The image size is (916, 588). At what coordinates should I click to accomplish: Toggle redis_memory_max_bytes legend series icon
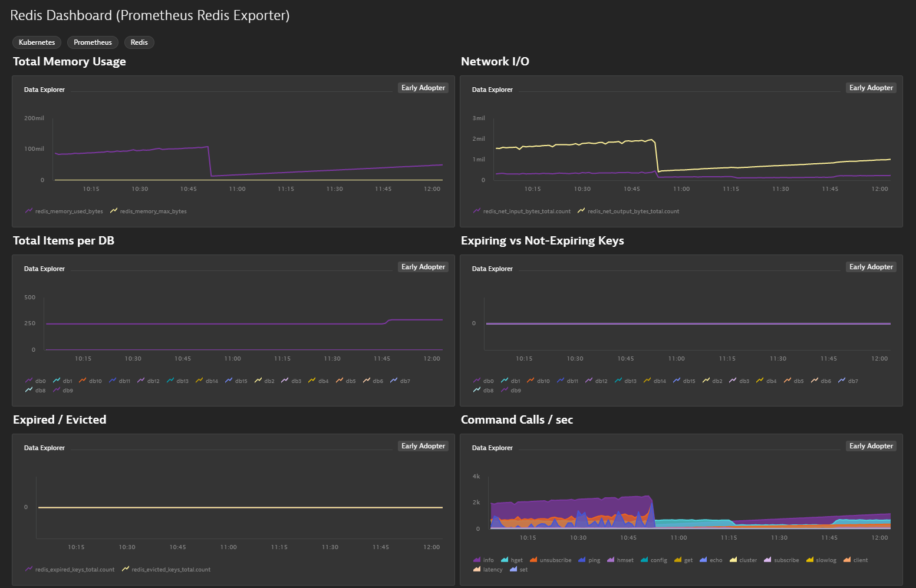click(114, 211)
